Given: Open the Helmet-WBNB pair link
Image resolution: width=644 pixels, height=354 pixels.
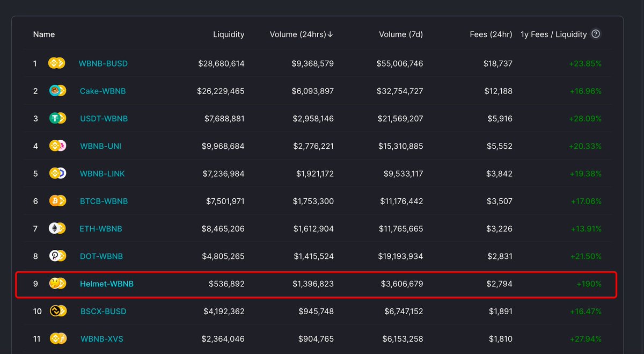Looking at the screenshot, I should [x=107, y=284].
